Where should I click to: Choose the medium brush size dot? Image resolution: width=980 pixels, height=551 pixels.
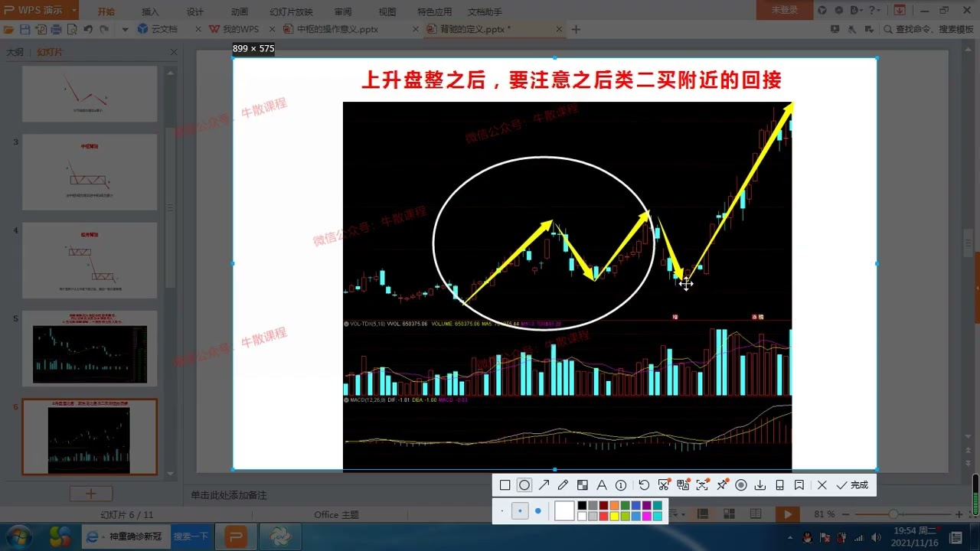520,511
